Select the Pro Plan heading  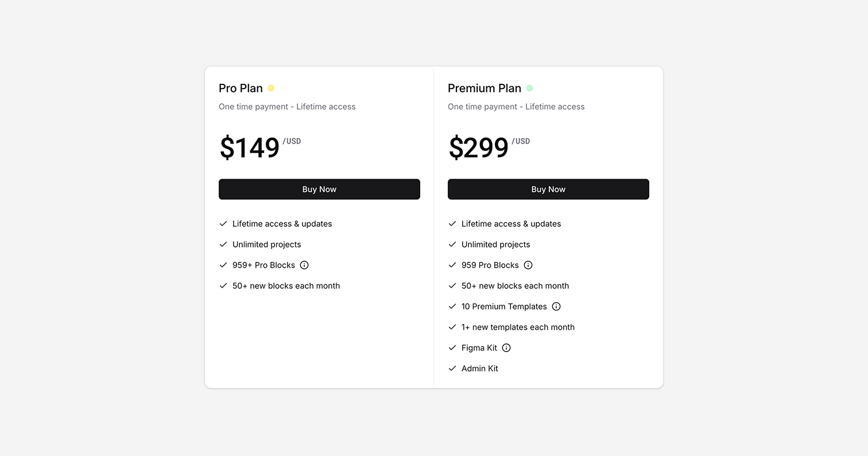241,88
